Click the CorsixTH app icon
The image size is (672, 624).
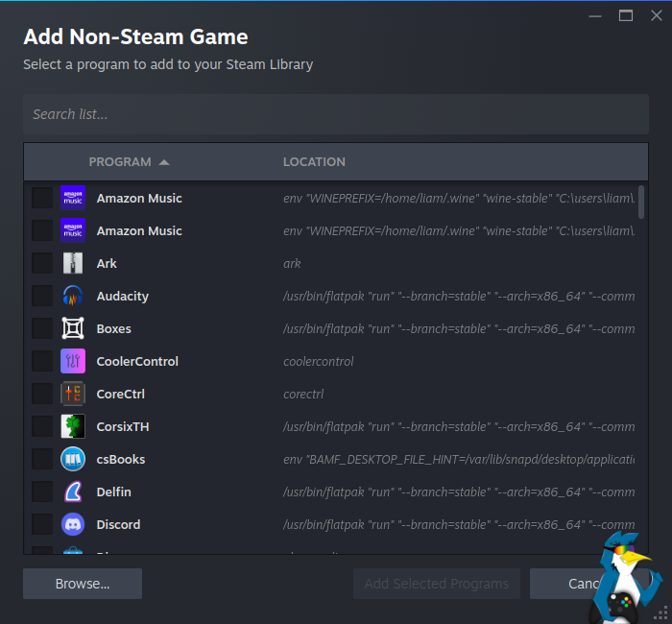point(73,426)
